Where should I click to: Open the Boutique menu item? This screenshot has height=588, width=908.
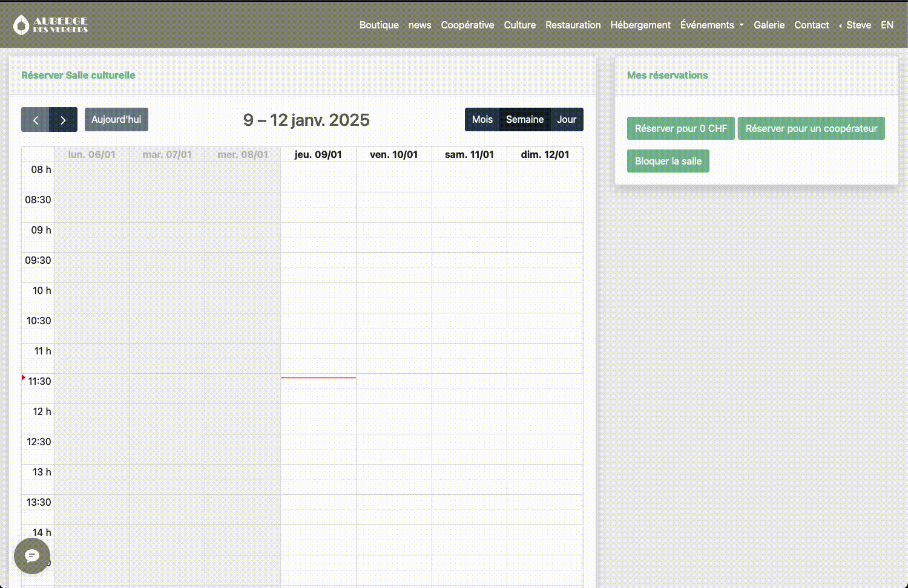pyautogui.click(x=379, y=25)
